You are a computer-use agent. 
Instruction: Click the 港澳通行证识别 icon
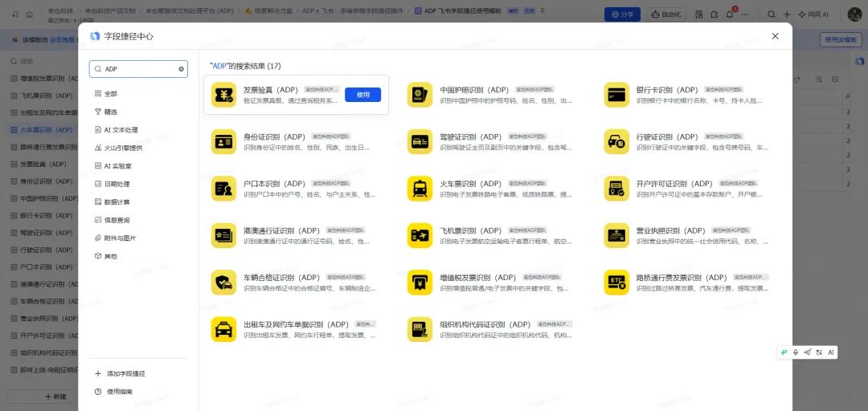(223, 236)
